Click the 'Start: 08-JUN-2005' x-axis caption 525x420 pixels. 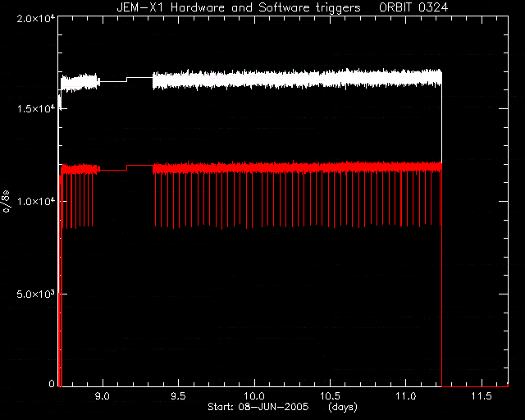(258, 407)
